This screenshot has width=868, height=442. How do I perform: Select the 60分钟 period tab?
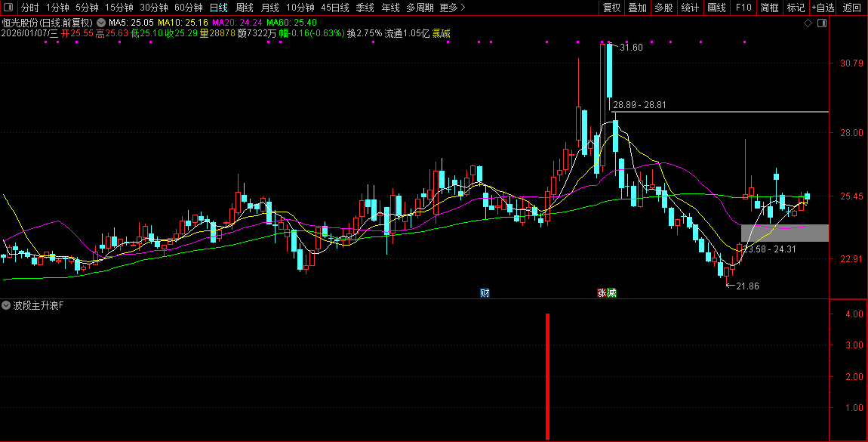(x=189, y=8)
